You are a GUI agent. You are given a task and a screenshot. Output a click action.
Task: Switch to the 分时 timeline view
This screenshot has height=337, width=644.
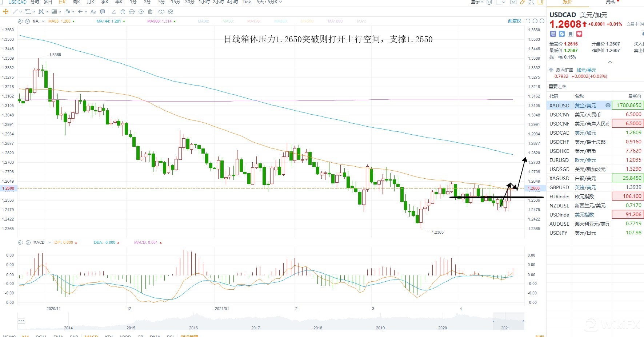tap(35, 2)
